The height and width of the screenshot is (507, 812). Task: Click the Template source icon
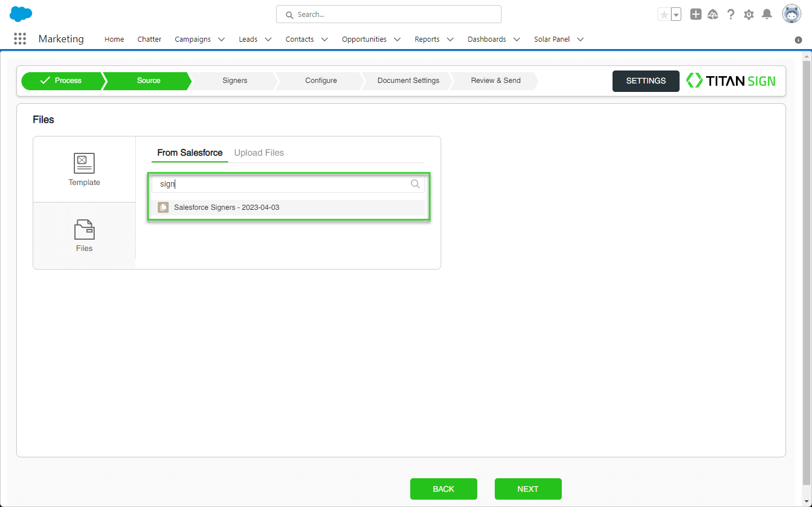tap(84, 163)
